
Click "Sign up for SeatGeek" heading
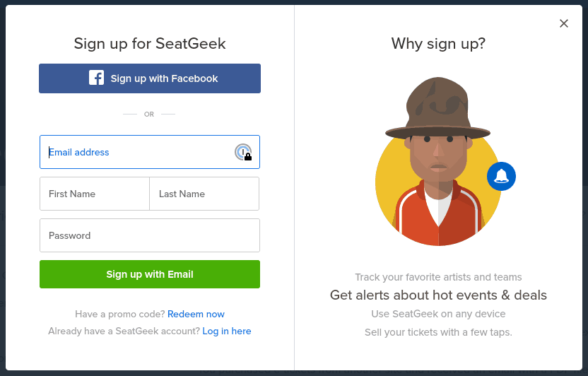150,44
